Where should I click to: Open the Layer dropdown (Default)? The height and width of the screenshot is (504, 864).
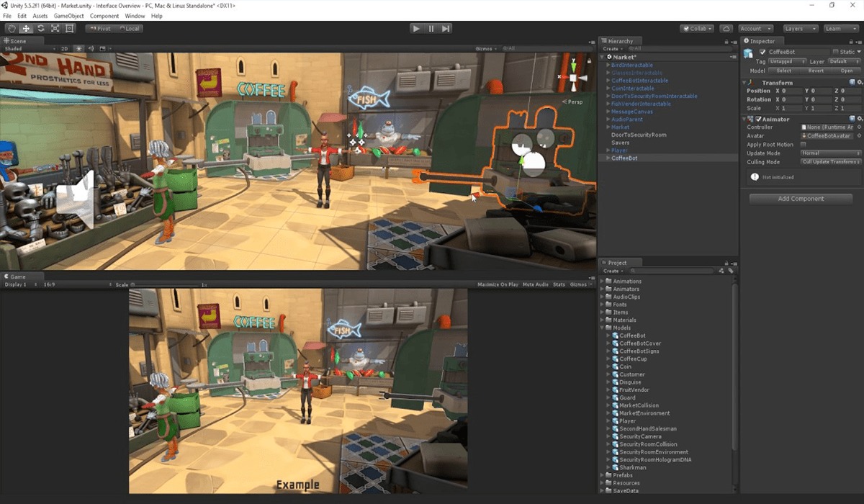click(845, 62)
